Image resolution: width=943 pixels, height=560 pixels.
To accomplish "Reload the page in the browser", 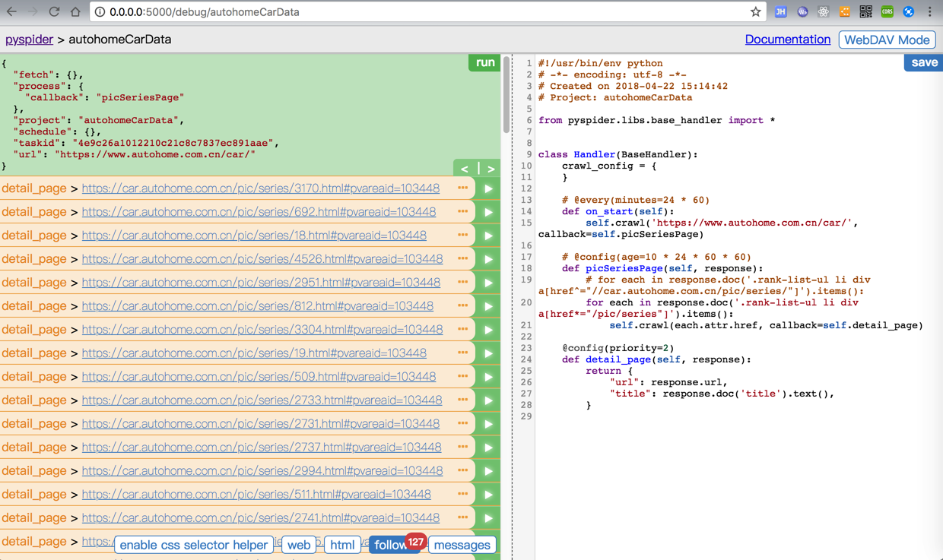I will [x=54, y=12].
